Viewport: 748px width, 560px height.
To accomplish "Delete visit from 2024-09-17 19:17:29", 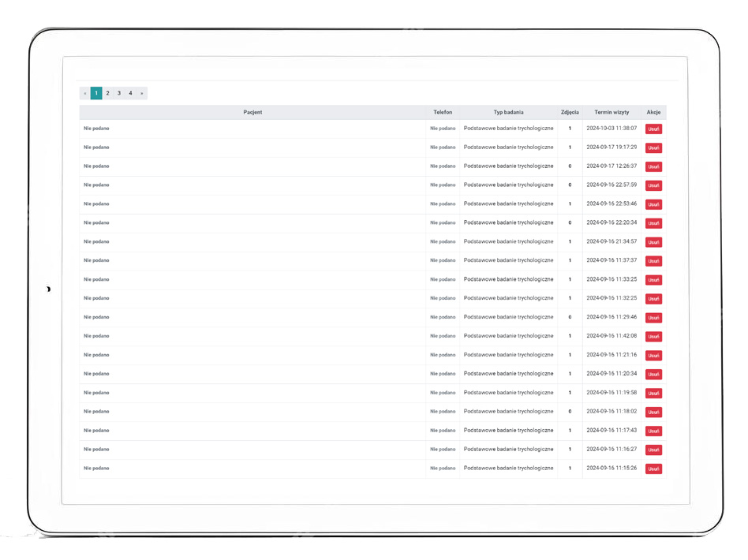I will 653,147.
